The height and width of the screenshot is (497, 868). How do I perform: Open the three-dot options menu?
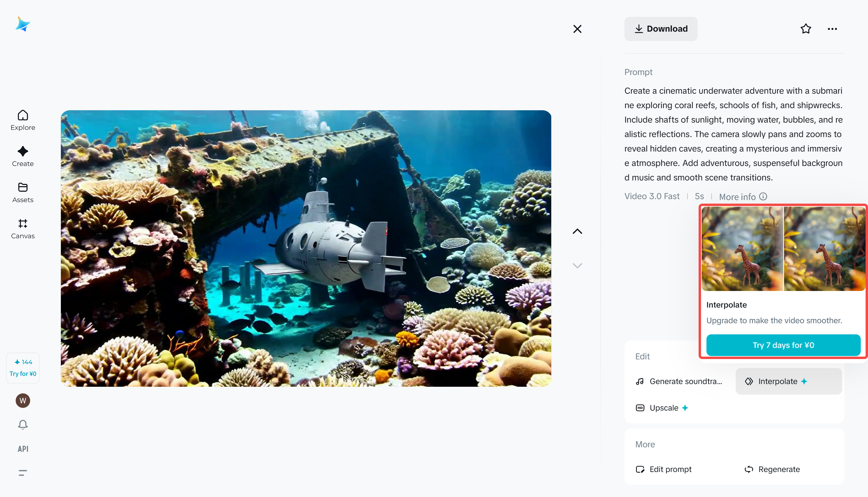click(x=832, y=29)
